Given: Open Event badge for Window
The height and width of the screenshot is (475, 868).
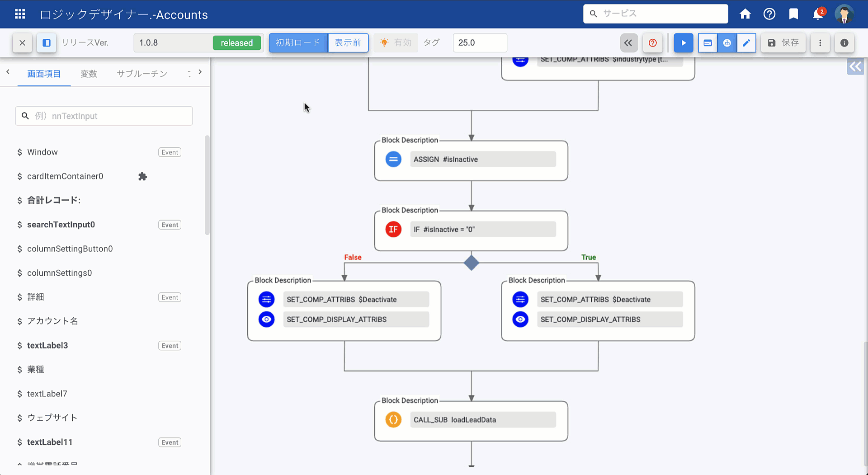Looking at the screenshot, I should [170, 152].
